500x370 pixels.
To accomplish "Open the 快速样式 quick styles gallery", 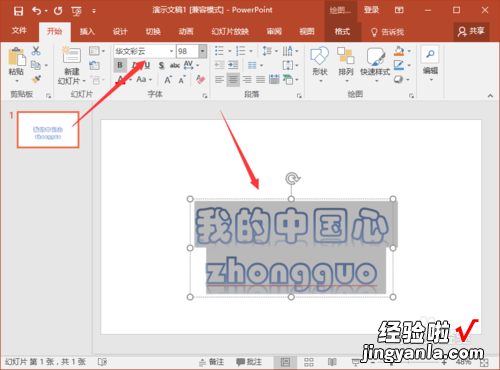I will (375, 65).
